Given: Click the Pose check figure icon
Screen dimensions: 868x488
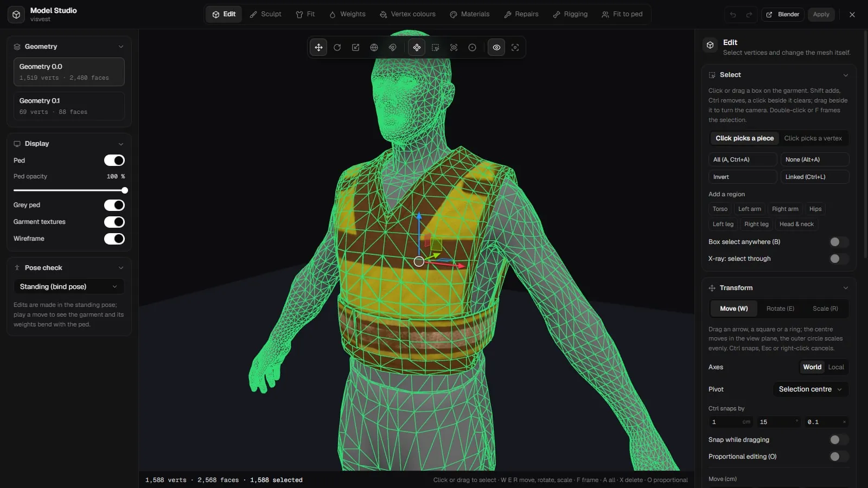Looking at the screenshot, I should point(17,268).
